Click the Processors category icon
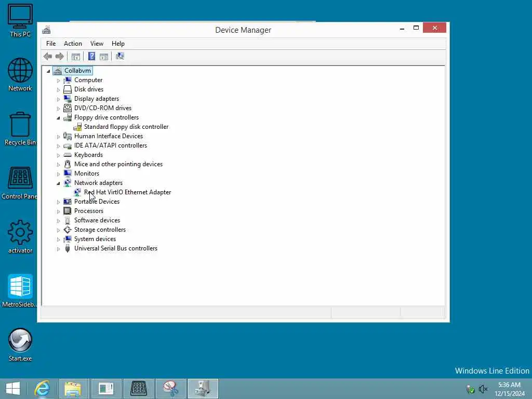 click(x=68, y=211)
